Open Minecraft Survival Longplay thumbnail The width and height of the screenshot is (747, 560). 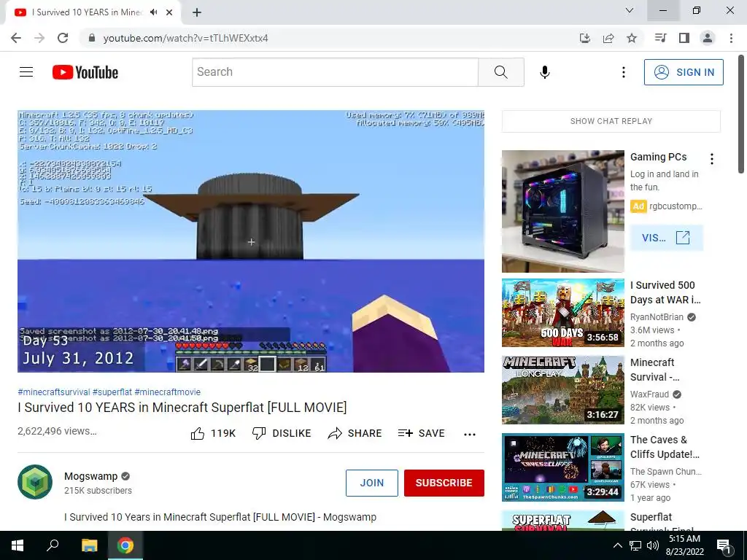563,390
